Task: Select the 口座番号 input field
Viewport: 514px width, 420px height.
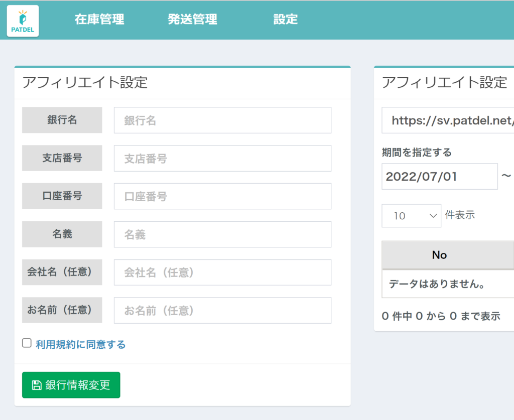Action: pyautogui.click(x=222, y=197)
